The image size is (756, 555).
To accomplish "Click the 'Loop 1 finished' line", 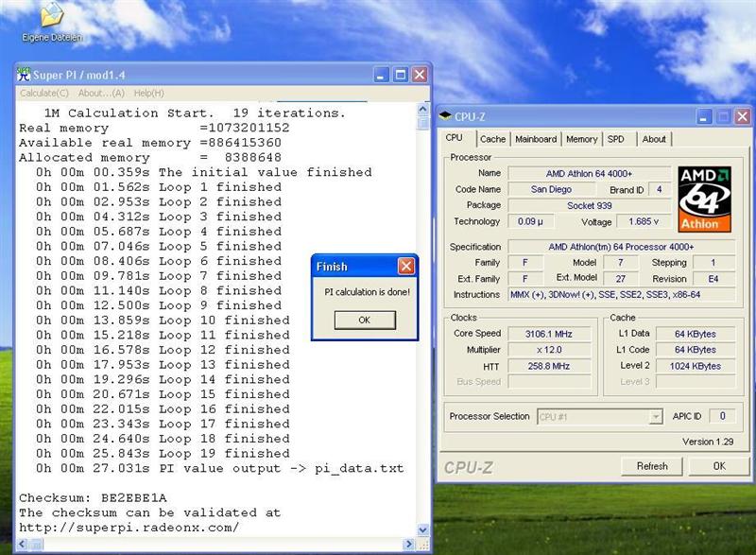I will pyautogui.click(x=159, y=187).
